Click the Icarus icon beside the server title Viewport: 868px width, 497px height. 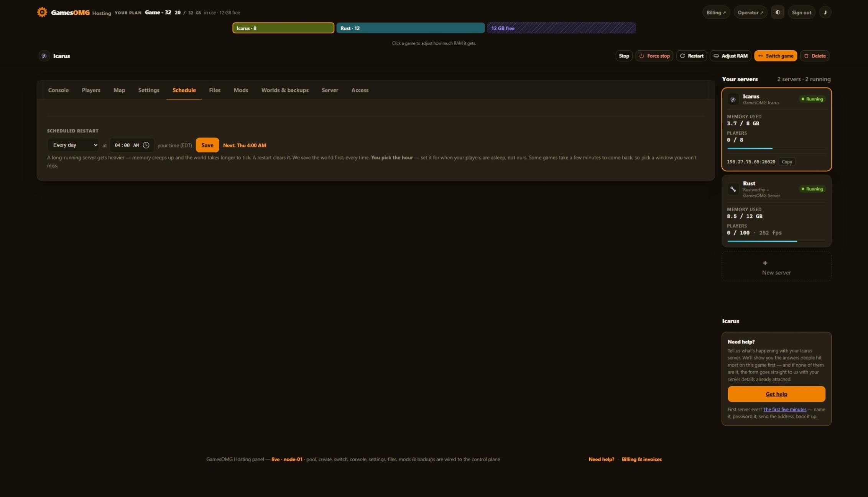pos(44,56)
